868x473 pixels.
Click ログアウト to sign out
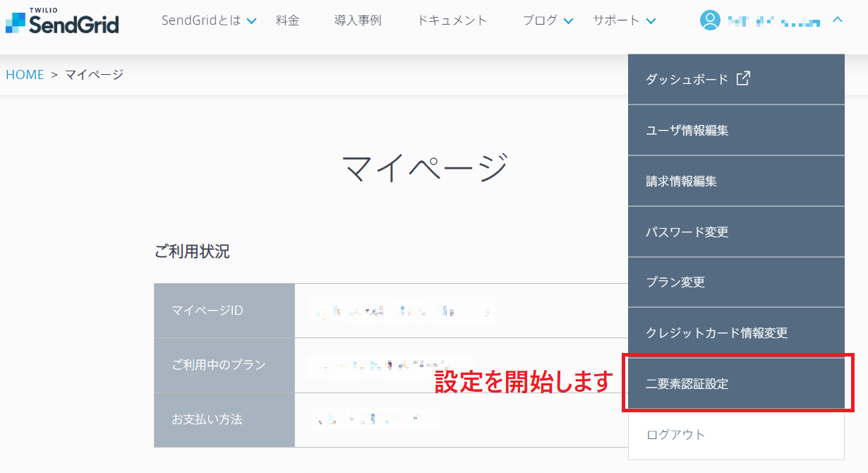736,434
